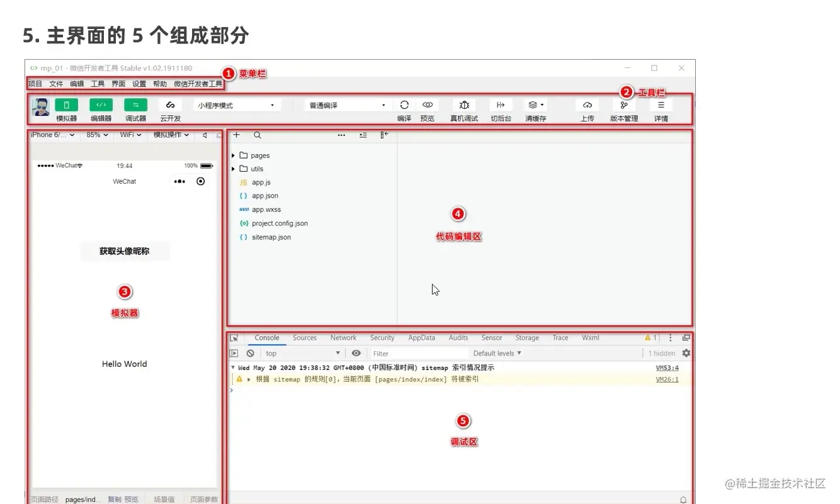Viewport: 840px width, 504px height.
Task: Click the three-dot capsule menu in the simulator
Action: 179,181
